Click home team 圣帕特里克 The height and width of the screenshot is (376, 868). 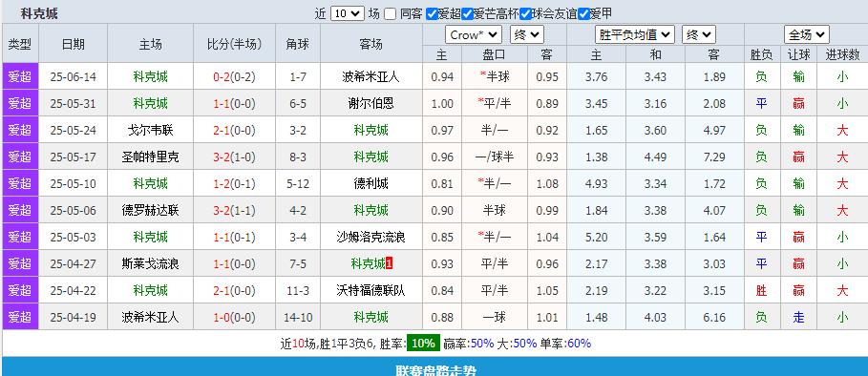150,157
